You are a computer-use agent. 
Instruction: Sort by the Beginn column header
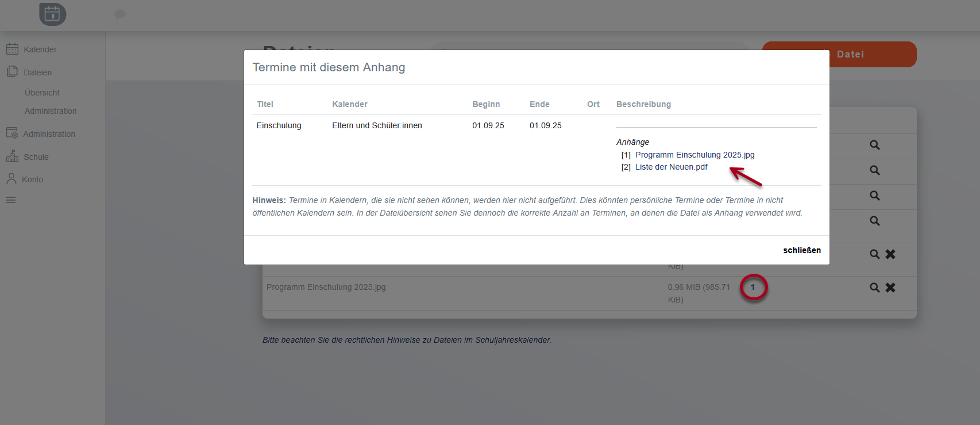pyautogui.click(x=485, y=104)
